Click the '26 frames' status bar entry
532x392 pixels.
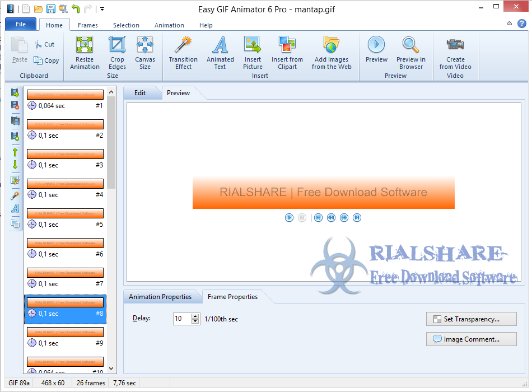point(91,383)
